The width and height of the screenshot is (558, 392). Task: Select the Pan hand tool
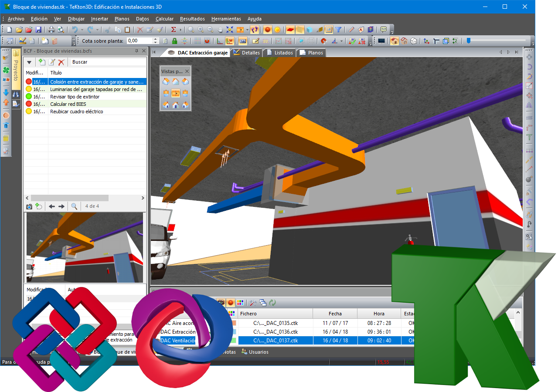(220, 30)
